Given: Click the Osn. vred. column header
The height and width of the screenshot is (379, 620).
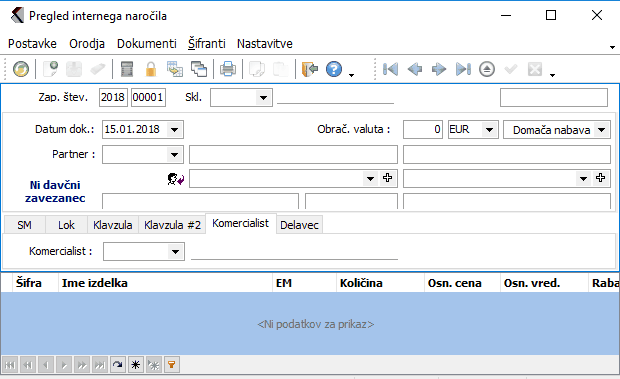Looking at the screenshot, I should point(544,283).
